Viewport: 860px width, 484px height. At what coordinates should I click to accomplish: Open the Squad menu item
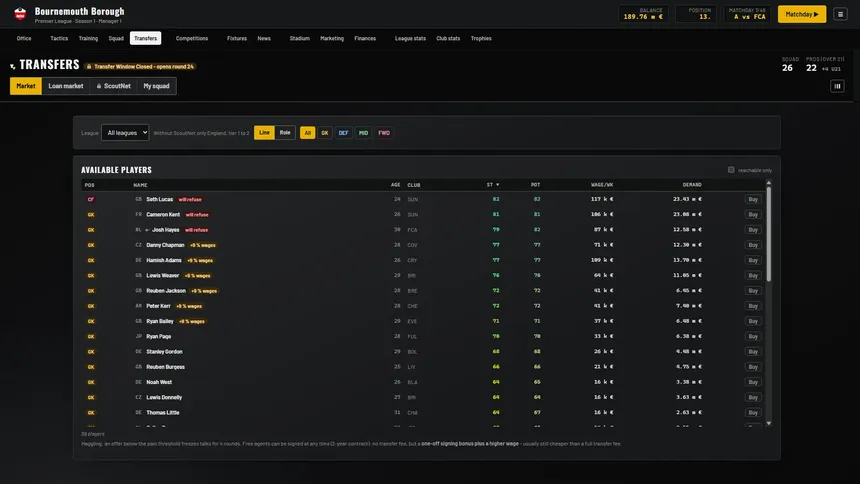[116, 38]
